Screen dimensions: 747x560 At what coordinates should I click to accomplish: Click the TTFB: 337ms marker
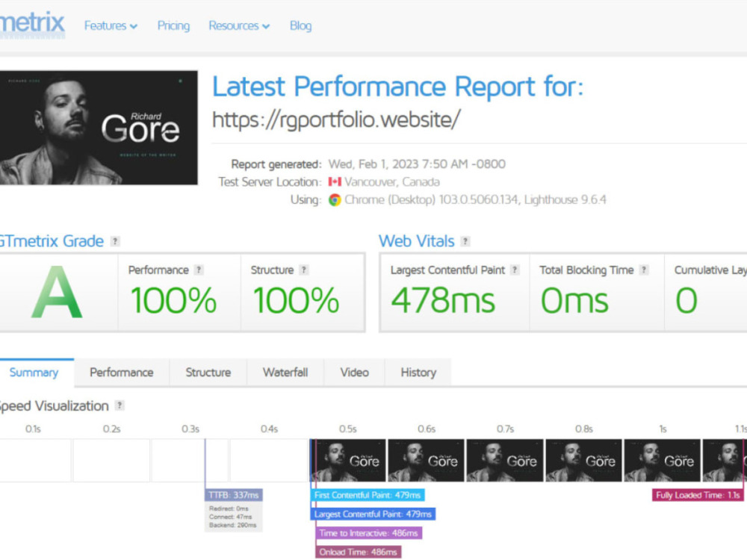point(233,495)
